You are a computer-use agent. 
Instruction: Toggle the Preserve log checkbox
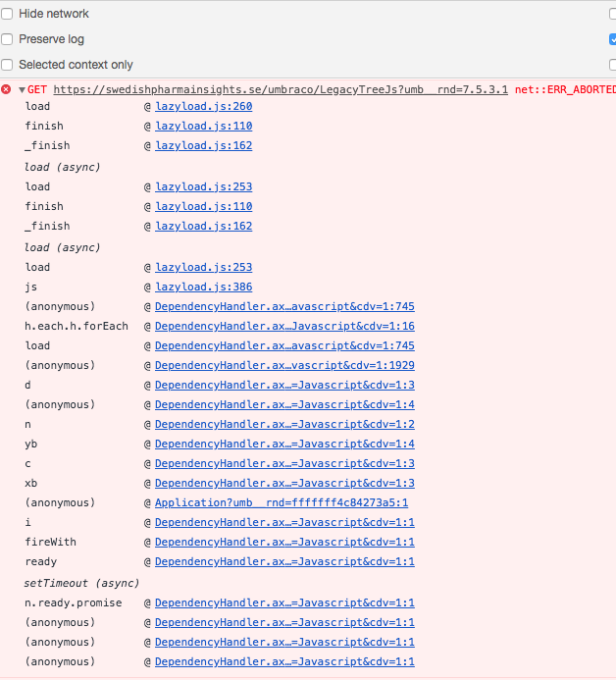pyautogui.click(x=8, y=39)
